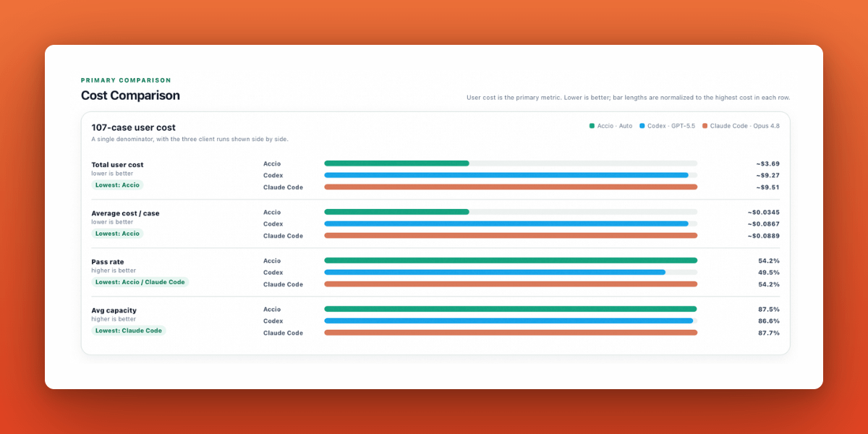Screen dimensions: 868x434
Task: Click the ~$9.51 value
Action: tap(767, 187)
